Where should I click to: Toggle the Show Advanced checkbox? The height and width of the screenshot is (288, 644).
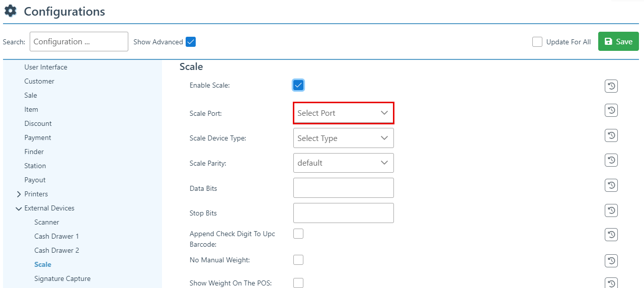(191, 42)
